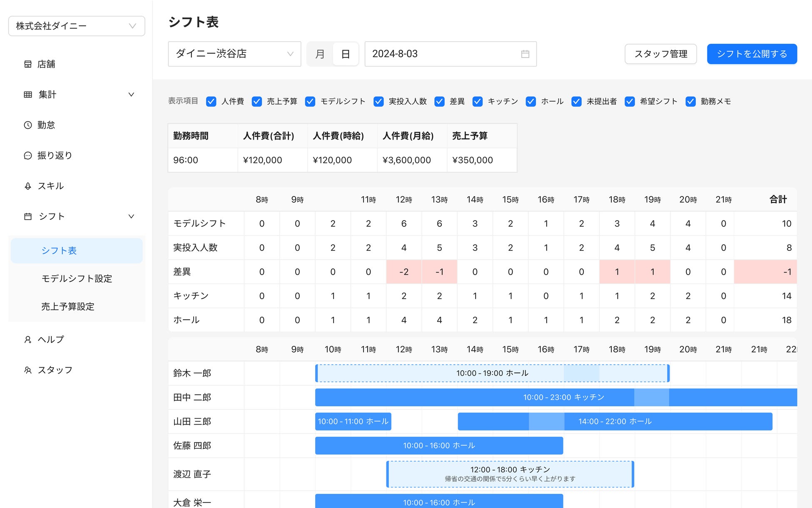Disable the 勤務メモ checkbox
Image resolution: width=812 pixels, height=508 pixels.
(690, 102)
